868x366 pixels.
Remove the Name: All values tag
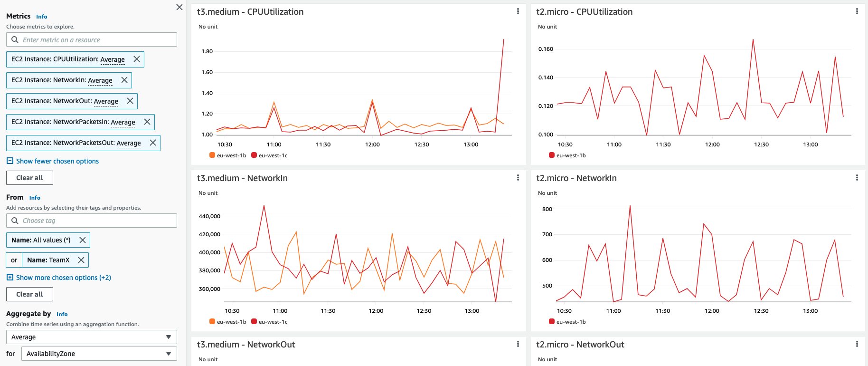[83, 240]
